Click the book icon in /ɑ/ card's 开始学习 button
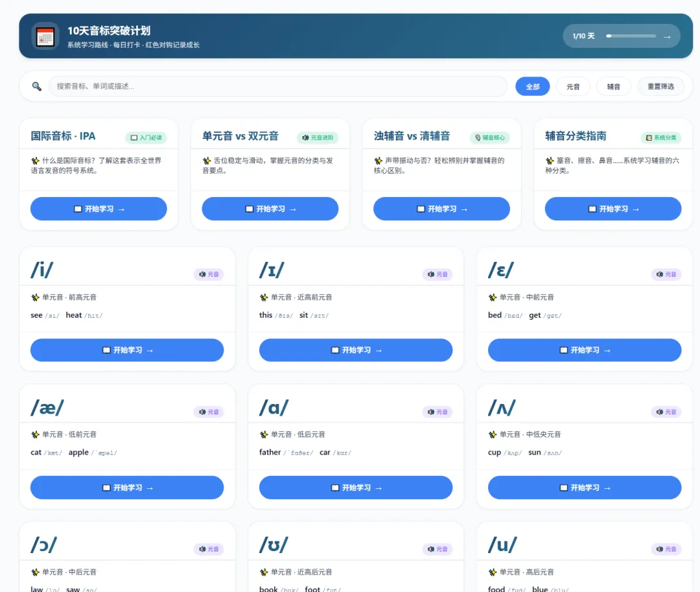This screenshot has height=592, width=700. coord(333,487)
